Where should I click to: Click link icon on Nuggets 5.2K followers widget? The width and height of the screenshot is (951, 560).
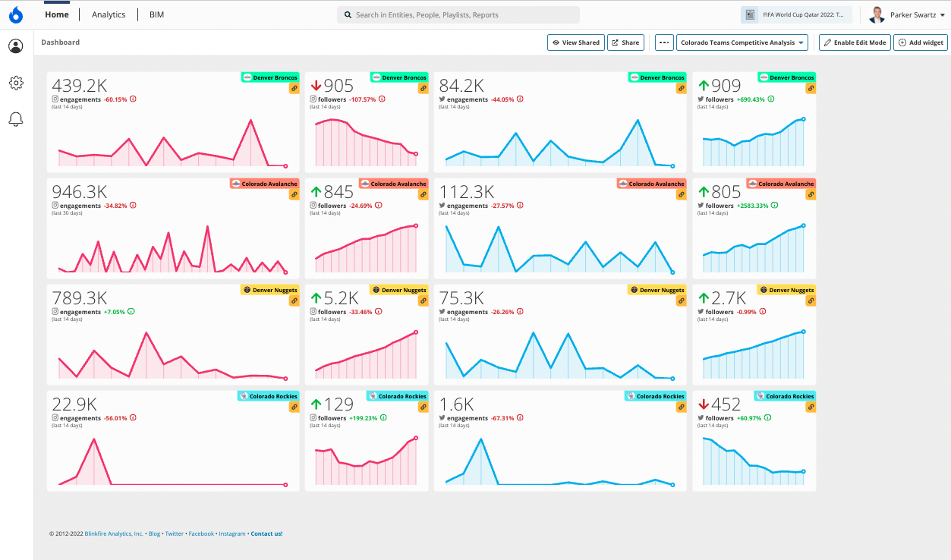424,301
